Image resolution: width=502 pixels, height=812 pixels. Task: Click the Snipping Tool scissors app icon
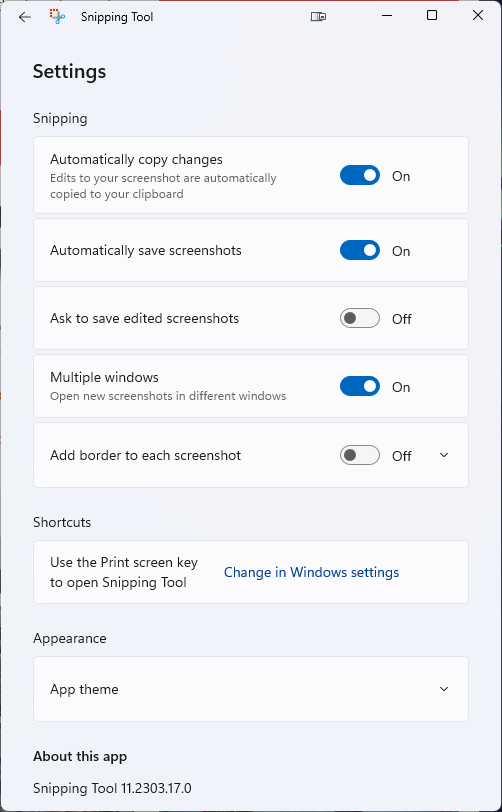coord(57,17)
